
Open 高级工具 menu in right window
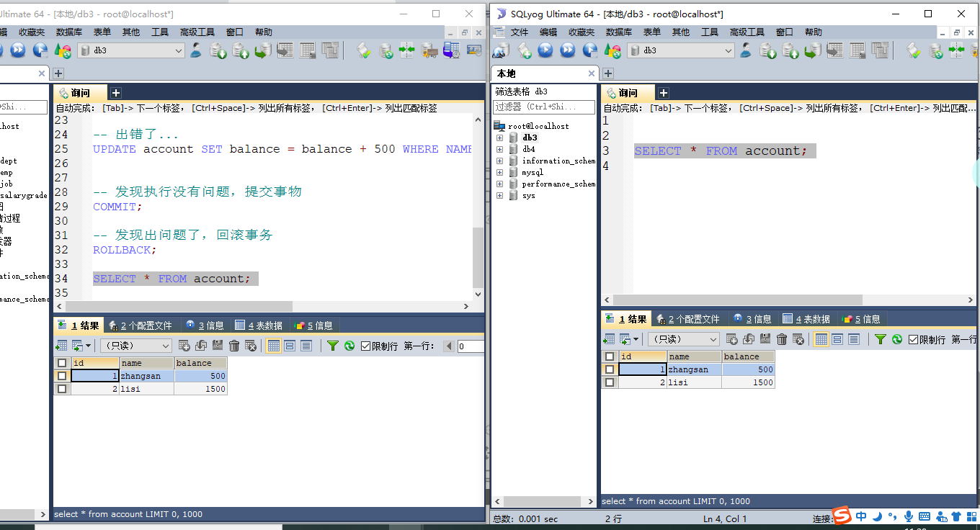coord(747,32)
